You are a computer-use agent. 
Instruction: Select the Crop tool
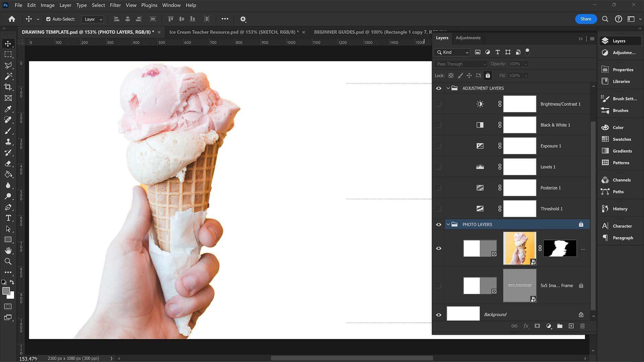point(8,87)
